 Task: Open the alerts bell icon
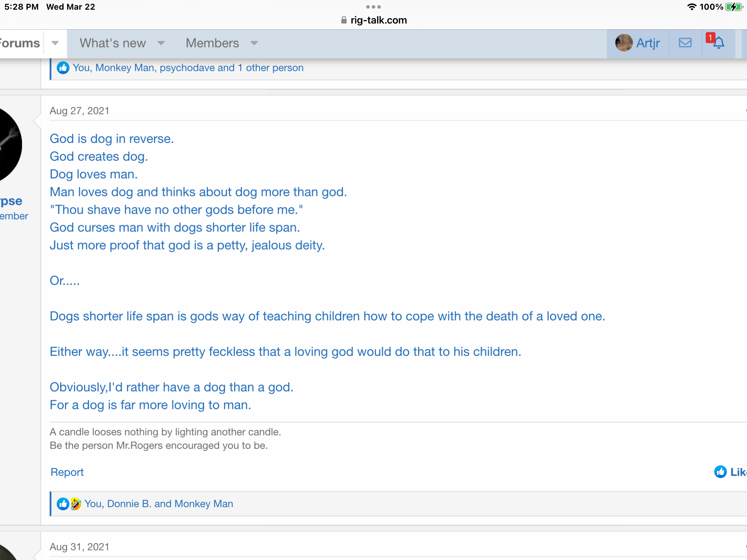[719, 43]
